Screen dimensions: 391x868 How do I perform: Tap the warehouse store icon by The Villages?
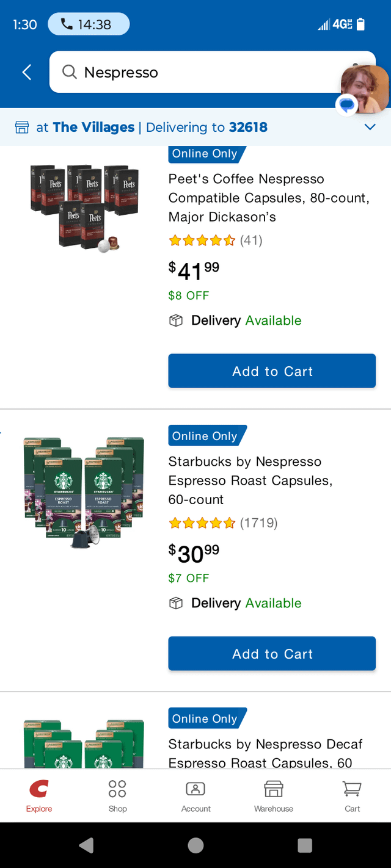coord(22,128)
